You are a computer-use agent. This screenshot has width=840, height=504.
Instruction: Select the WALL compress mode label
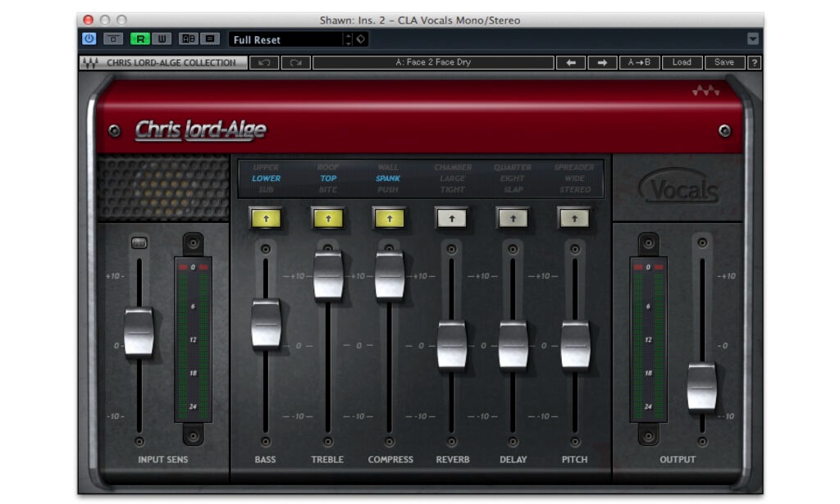tap(388, 167)
